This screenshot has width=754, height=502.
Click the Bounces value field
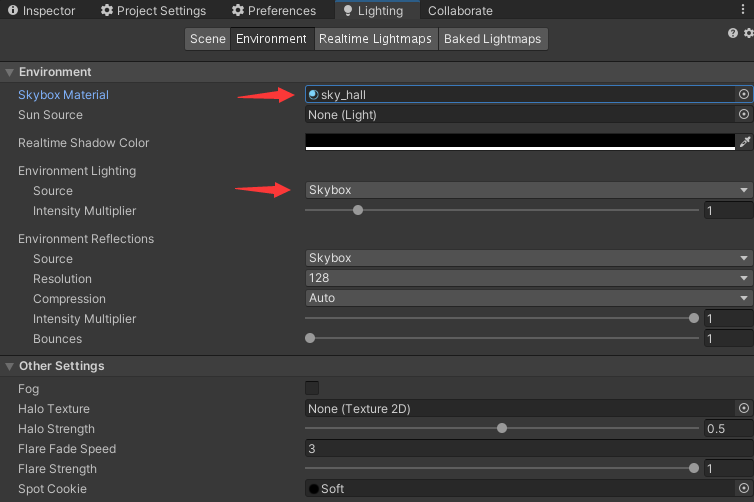click(x=729, y=339)
